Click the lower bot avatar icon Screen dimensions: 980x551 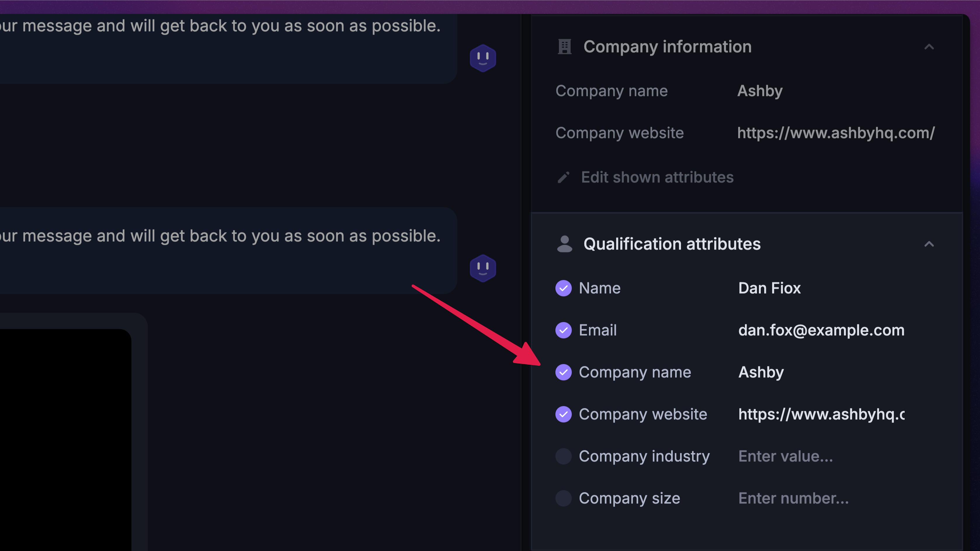coord(483,268)
